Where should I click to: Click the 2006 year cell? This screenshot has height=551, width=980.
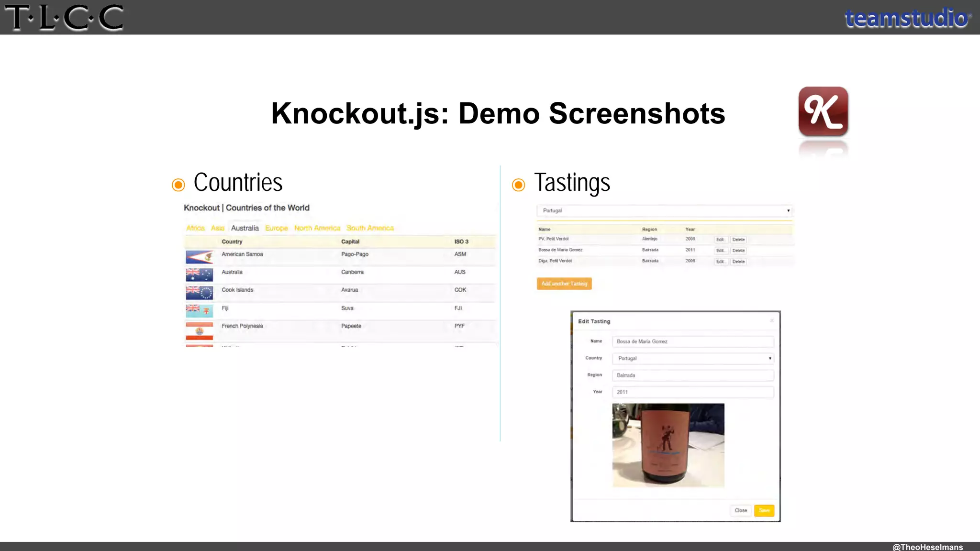pos(690,261)
